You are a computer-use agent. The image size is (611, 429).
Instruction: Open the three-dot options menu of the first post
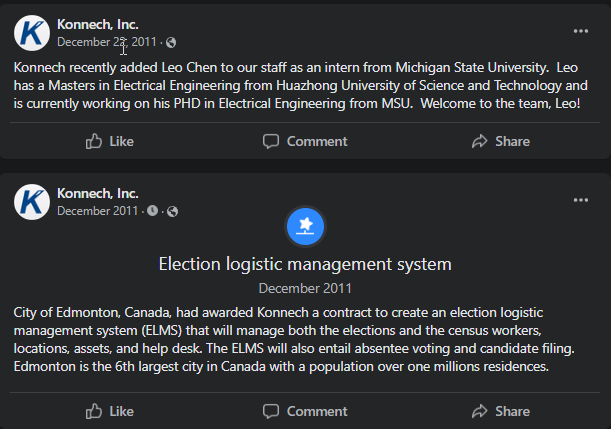(x=581, y=31)
